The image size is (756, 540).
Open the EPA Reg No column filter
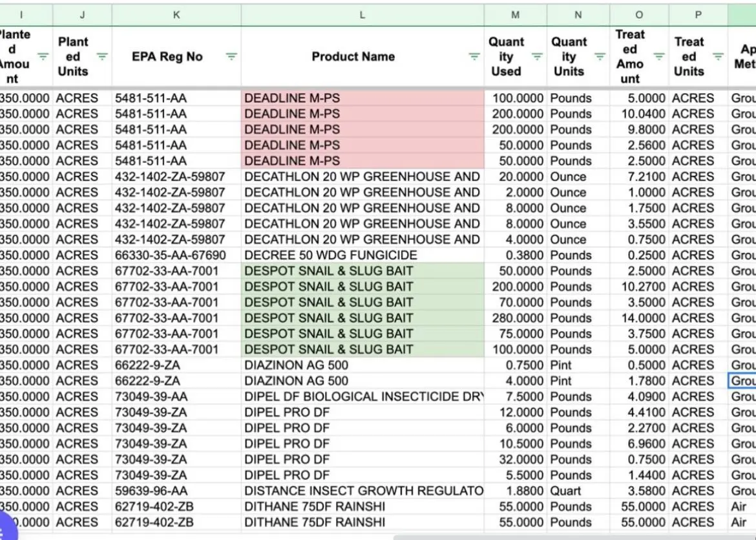[231, 56]
